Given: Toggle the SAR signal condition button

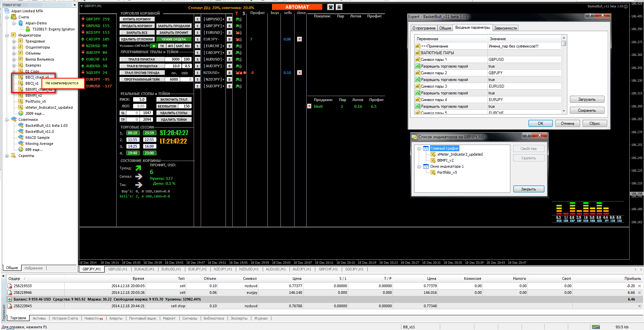Looking at the screenshot, I should [179, 46].
